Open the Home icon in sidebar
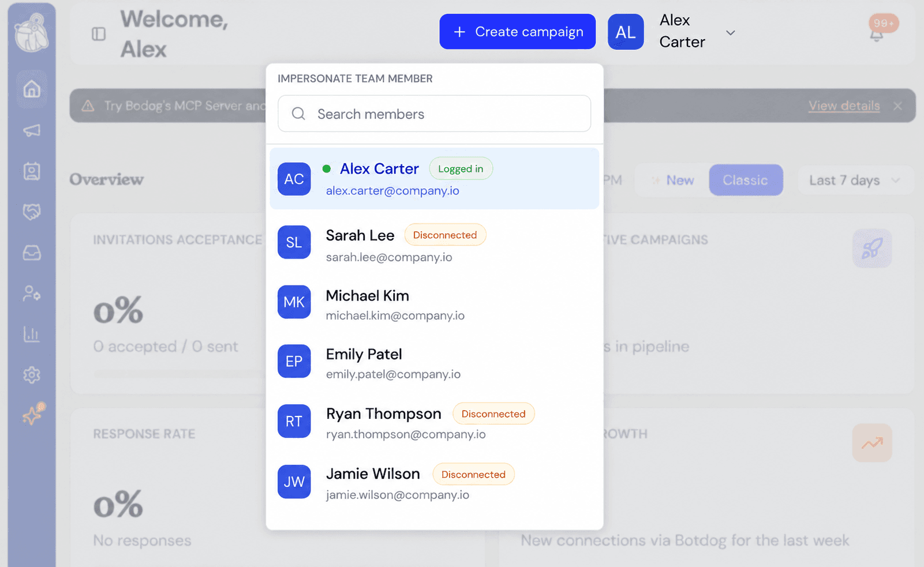This screenshot has height=567, width=924. [32, 89]
